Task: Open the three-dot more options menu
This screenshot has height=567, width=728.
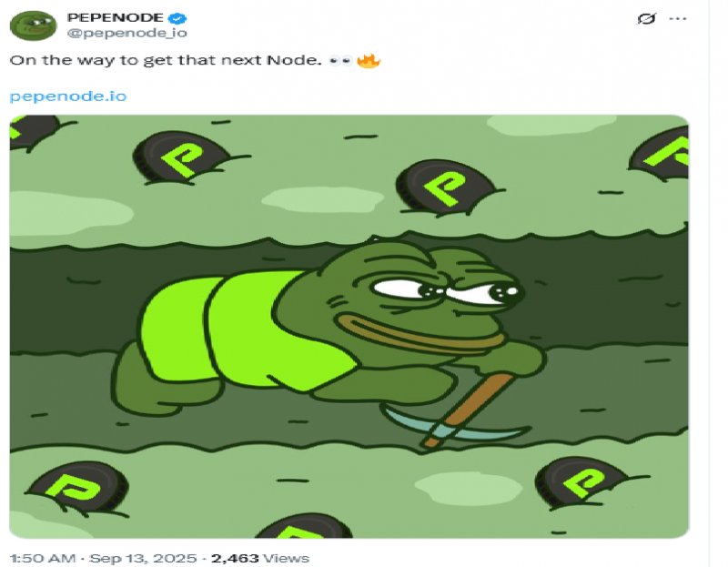Action: (678, 18)
